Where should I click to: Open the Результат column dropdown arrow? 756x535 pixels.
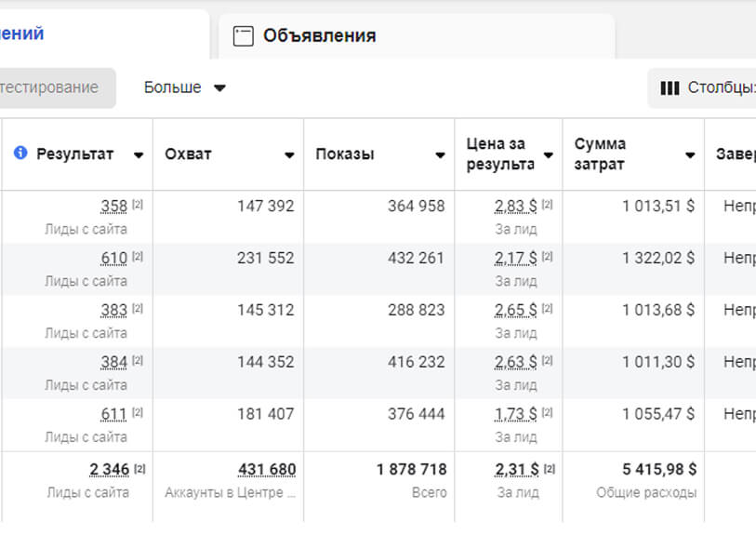(139, 155)
